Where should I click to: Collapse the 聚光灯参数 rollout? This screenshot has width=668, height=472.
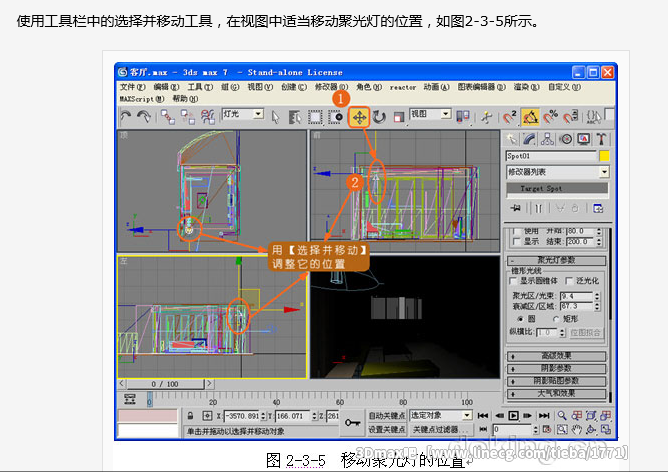[556, 260]
